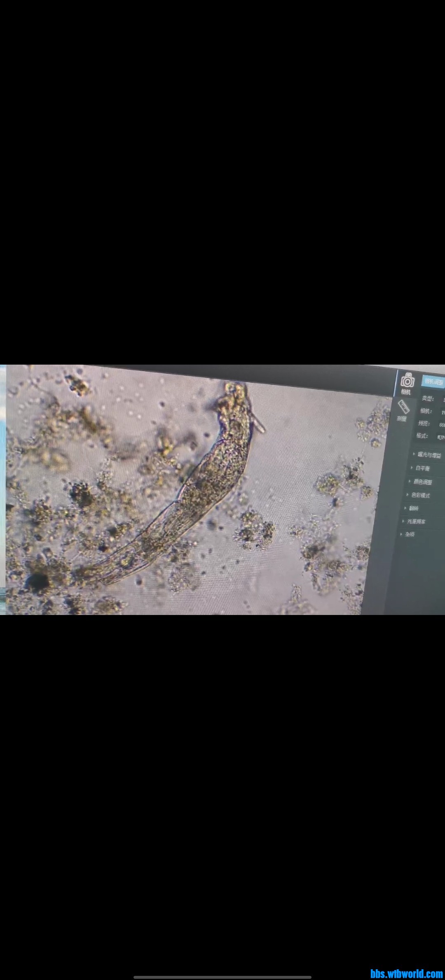
Task: Tap the home indicator bar
Action: coord(222,977)
